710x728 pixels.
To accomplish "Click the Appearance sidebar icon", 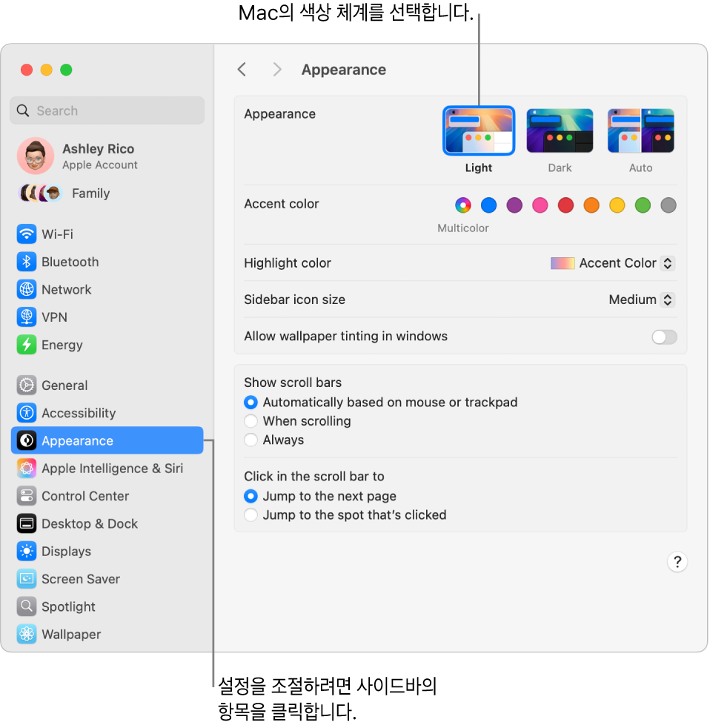I will pos(27,440).
